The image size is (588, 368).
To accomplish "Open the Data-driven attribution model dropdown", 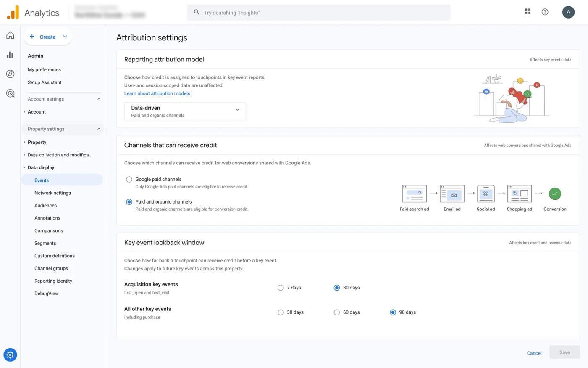I will 185,111.
